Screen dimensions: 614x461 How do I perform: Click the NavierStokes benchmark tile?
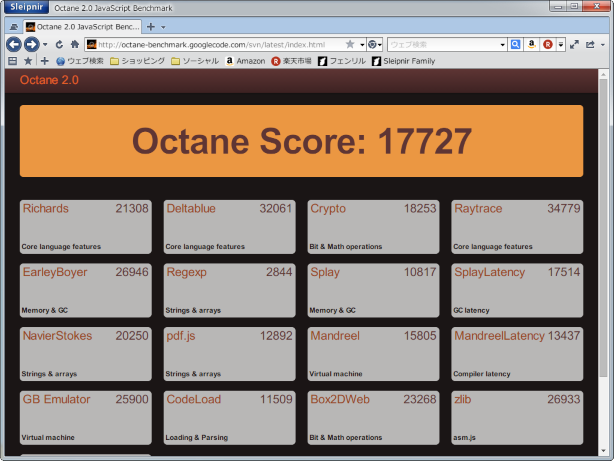pos(86,354)
